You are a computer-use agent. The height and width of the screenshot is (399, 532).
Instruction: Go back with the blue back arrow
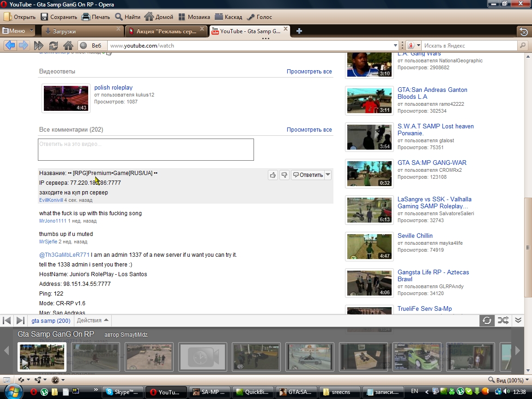click(x=10, y=45)
